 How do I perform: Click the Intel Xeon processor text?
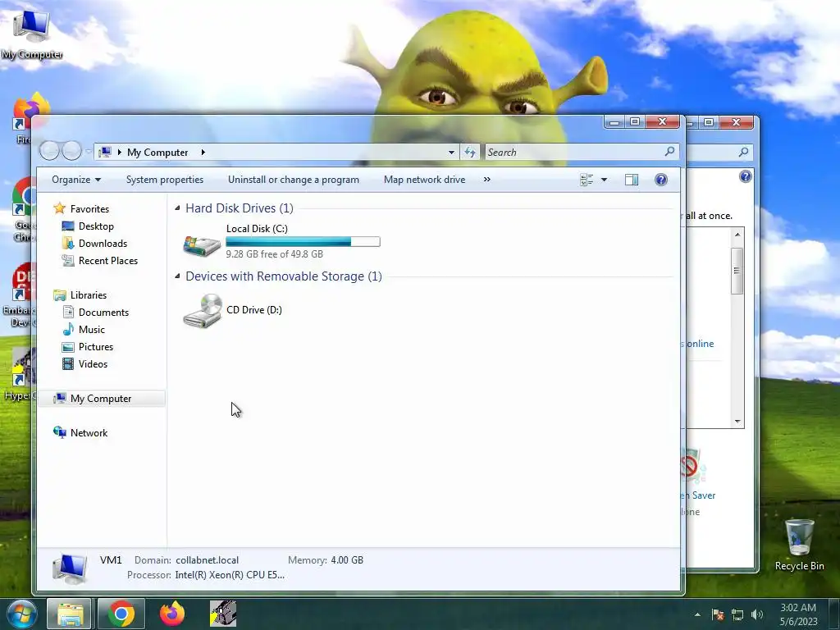click(x=230, y=575)
